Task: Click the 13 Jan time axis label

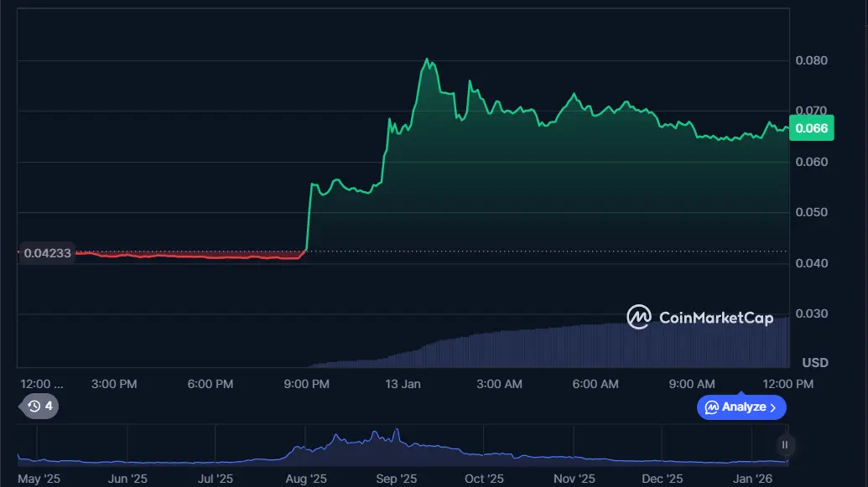Action: coord(403,384)
